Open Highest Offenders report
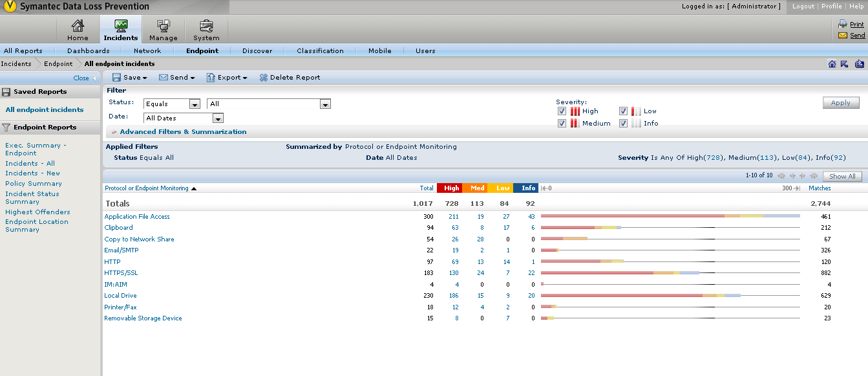This screenshot has width=868, height=376. pyautogui.click(x=37, y=212)
